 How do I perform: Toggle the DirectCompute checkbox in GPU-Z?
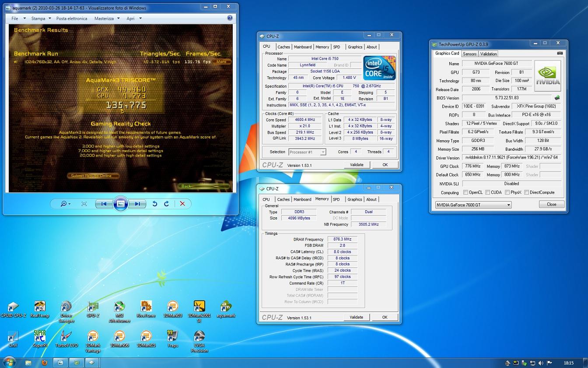tap(527, 192)
